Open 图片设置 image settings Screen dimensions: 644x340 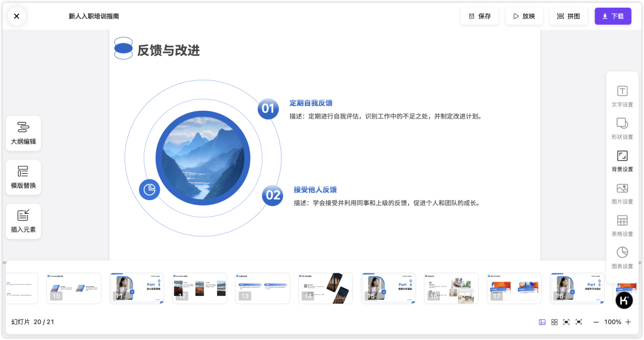coord(622,194)
